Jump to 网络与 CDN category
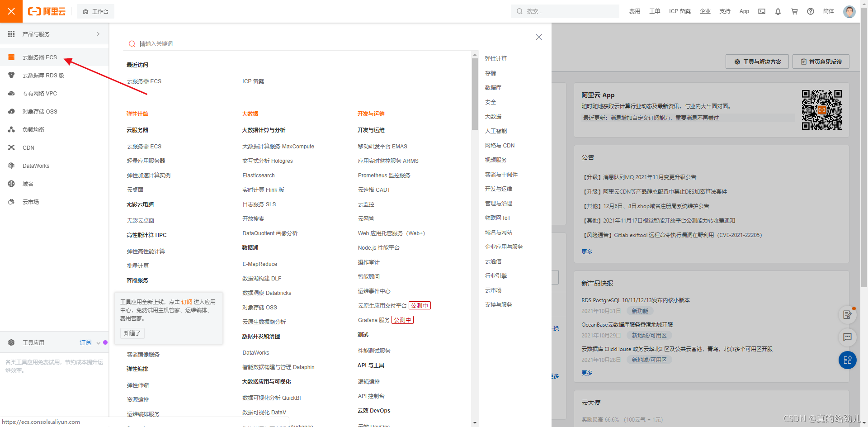868x427 pixels. pos(500,146)
